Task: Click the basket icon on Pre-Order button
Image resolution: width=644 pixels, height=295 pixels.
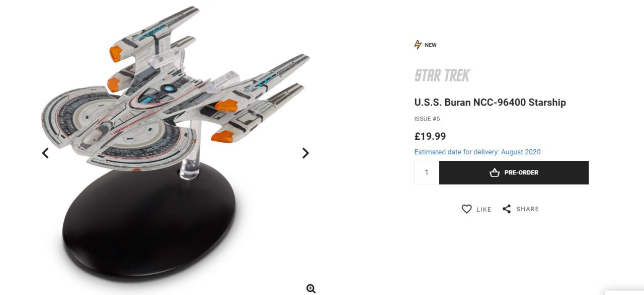Action: [x=495, y=172]
